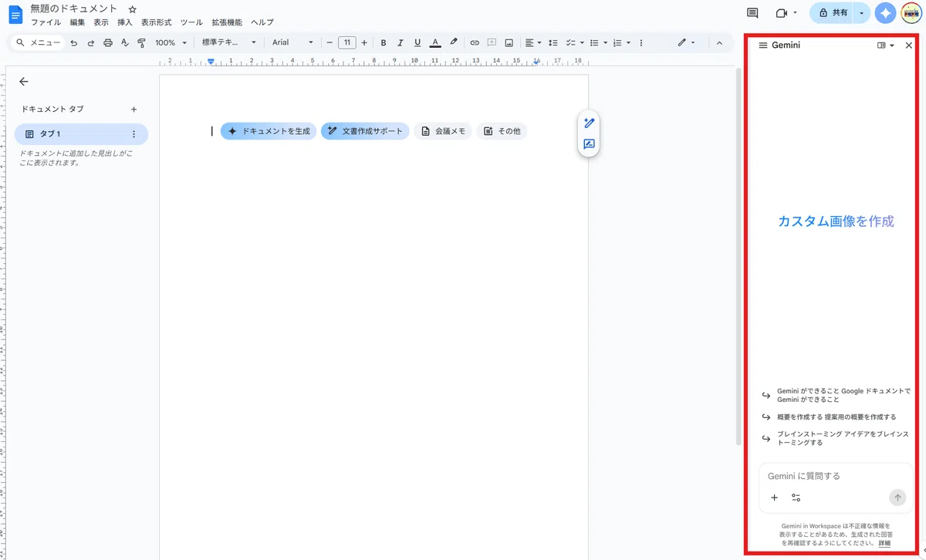Click the メニュー search box

(x=39, y=43)
